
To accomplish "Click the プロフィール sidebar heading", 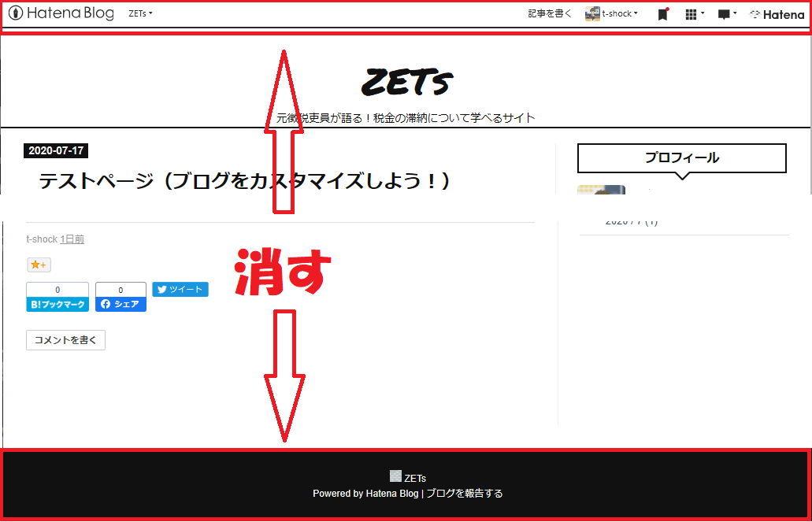I will pos(682,158).
